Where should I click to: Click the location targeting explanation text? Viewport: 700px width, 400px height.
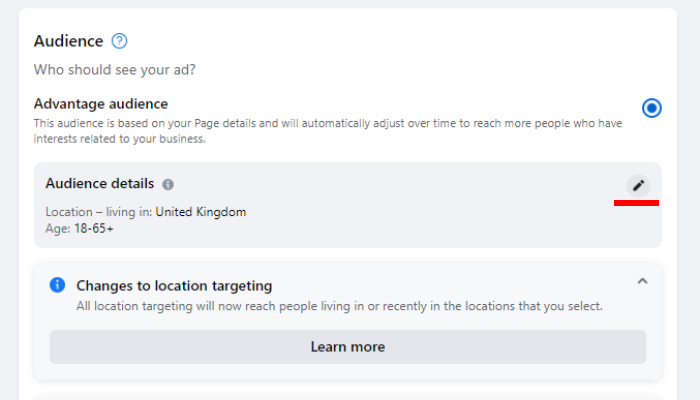pos(340,306)
